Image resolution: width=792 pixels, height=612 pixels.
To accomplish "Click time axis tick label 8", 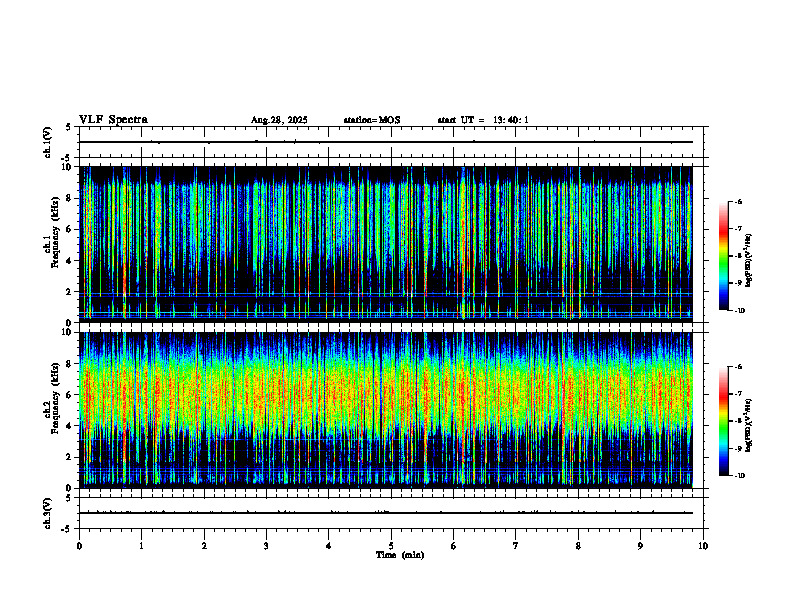I will (578, 546).
